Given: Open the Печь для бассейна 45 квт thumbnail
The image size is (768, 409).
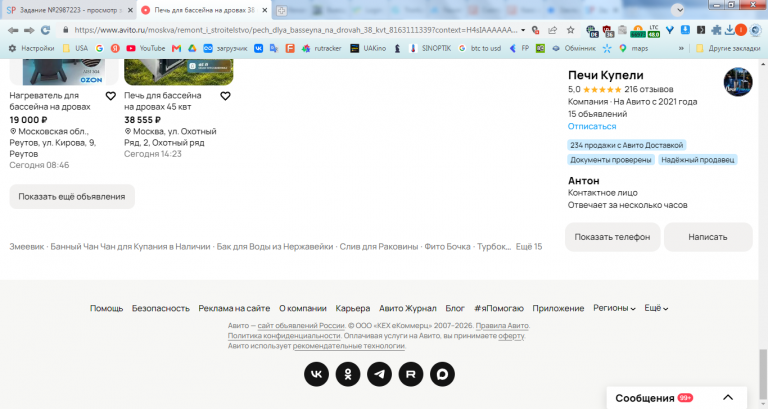Looking at the screenshot, I should 178,72.
